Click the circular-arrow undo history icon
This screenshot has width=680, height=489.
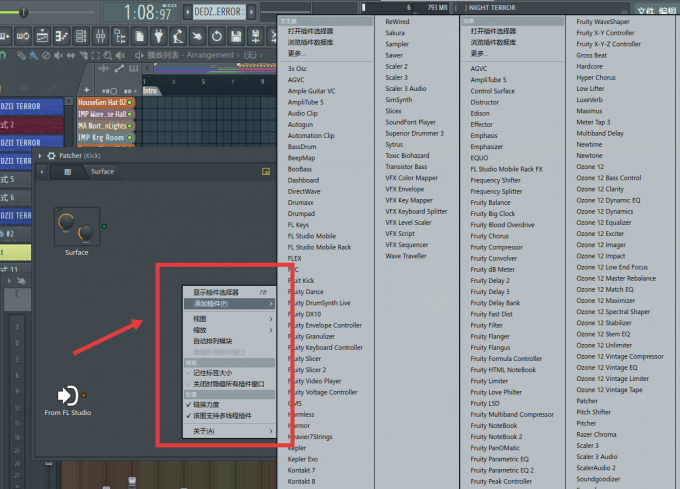[216, 36]
